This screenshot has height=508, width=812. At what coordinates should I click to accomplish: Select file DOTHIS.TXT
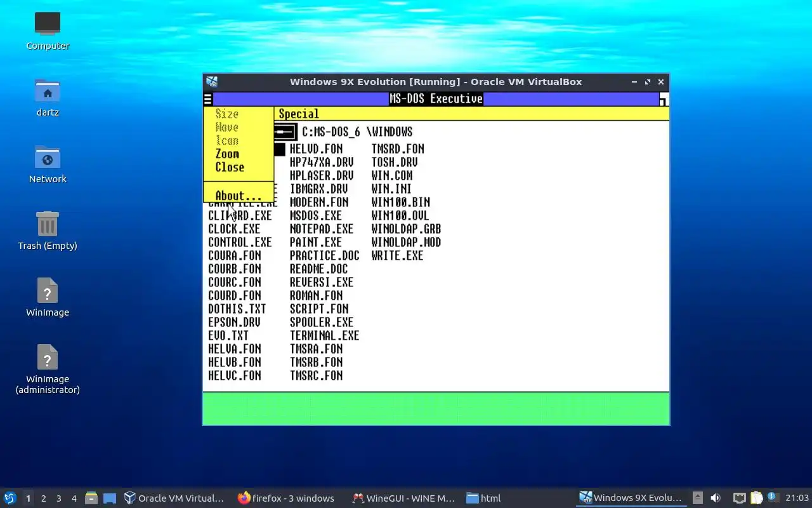237,309
